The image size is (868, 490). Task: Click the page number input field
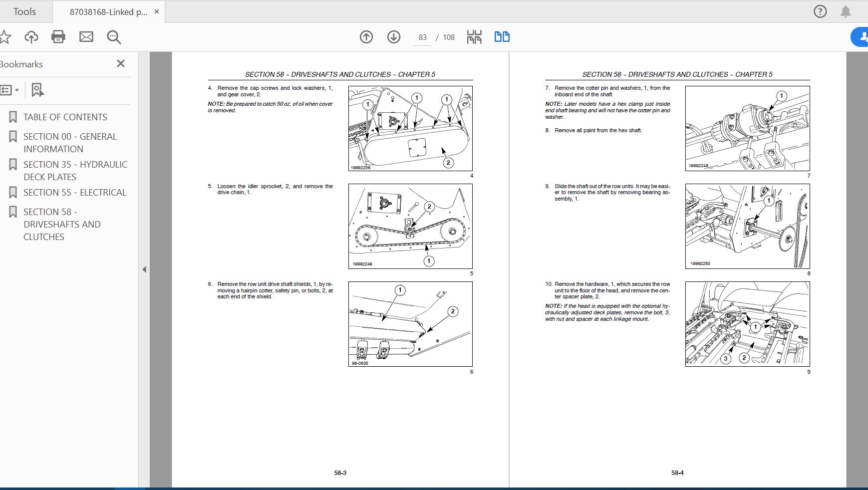423,37
